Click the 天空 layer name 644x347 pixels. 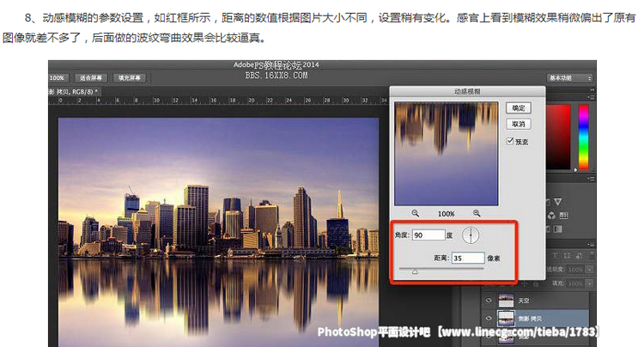523,301
